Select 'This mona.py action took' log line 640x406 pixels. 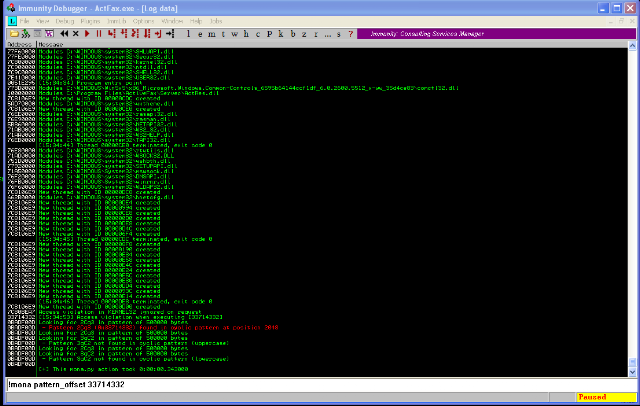113,369
